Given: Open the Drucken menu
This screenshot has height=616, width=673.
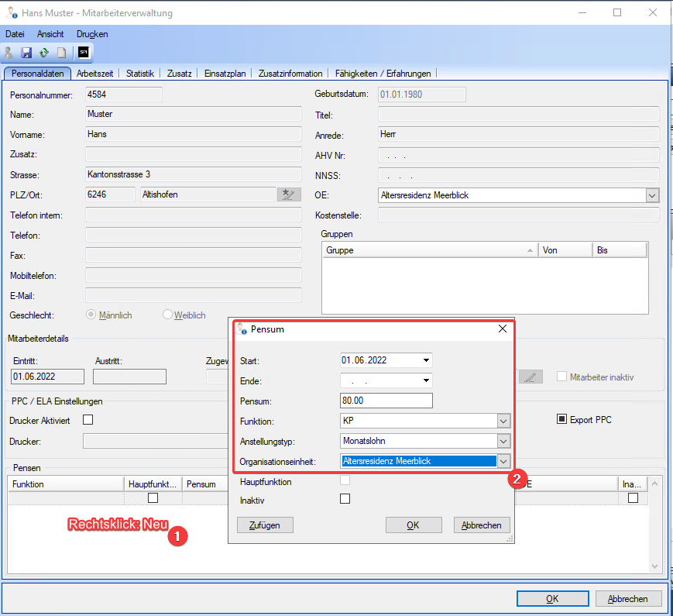Looking at the screenshot, I should tap(92, 34).
